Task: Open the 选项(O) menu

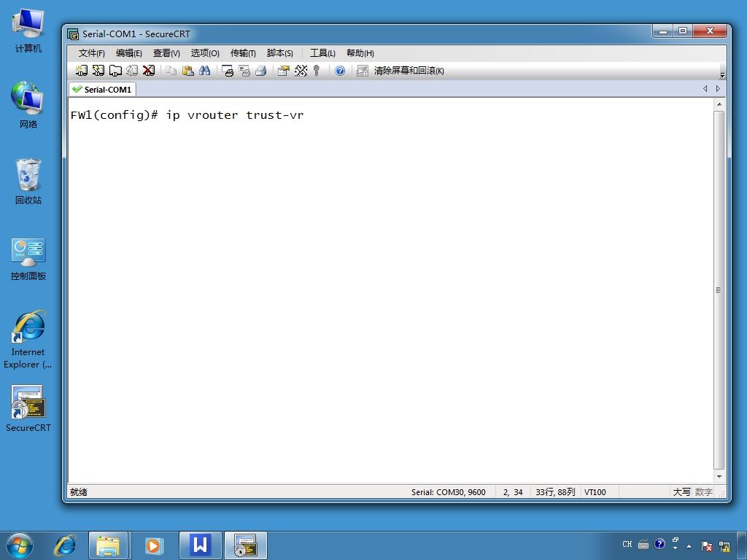Action: click(205, 52)
